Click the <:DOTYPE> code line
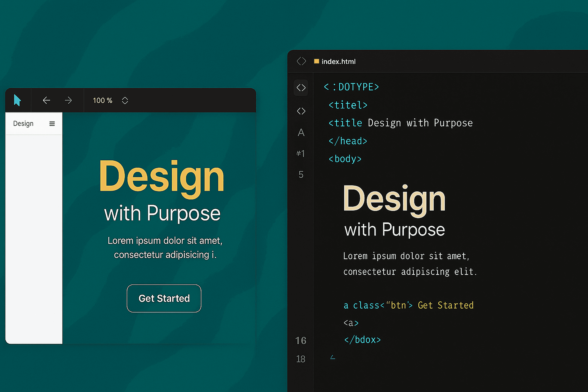Viewport: 588px width, 392px height. pos(351,87)
